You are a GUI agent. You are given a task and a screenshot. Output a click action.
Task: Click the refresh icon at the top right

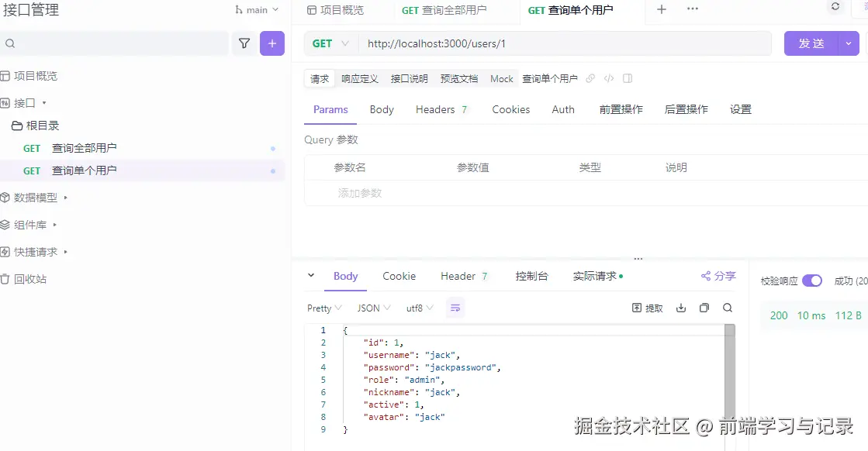835,7
